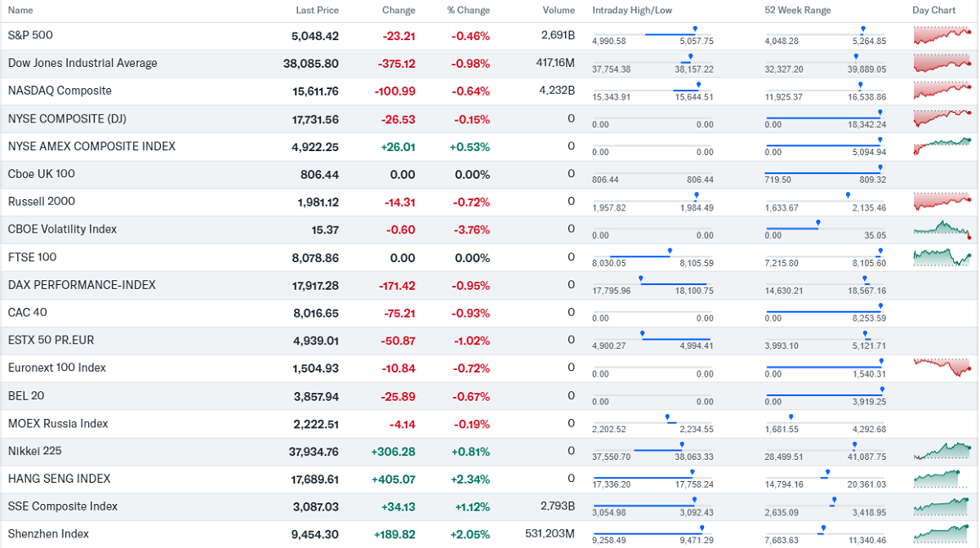Open the BEL 20 index
Image resolution: width=980 pixels, height=548 pixels.
point(26,395)
